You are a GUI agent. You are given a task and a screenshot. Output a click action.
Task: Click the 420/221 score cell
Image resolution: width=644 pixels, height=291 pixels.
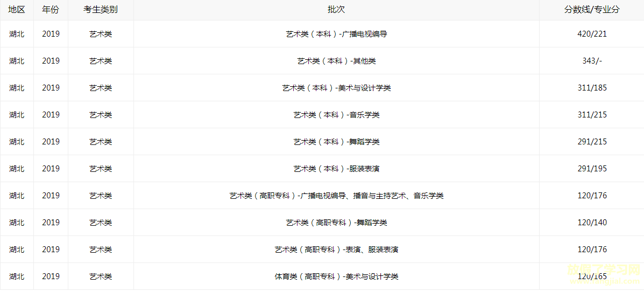coord(592,34)
